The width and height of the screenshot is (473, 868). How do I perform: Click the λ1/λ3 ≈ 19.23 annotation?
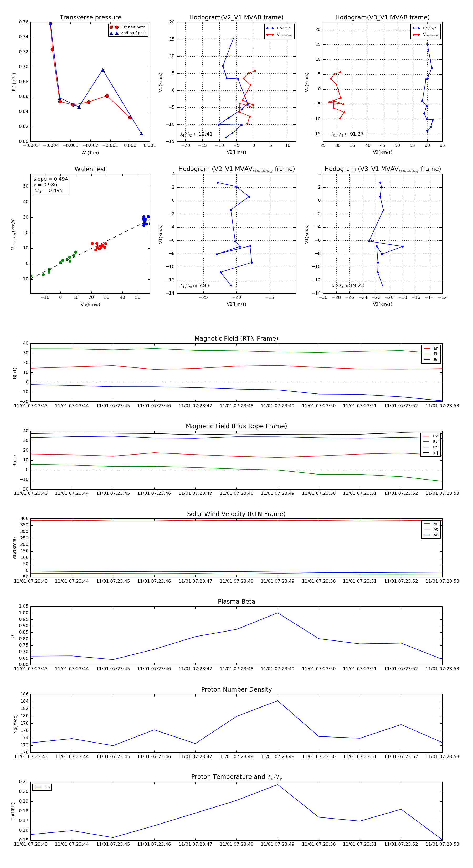point(347,286)
